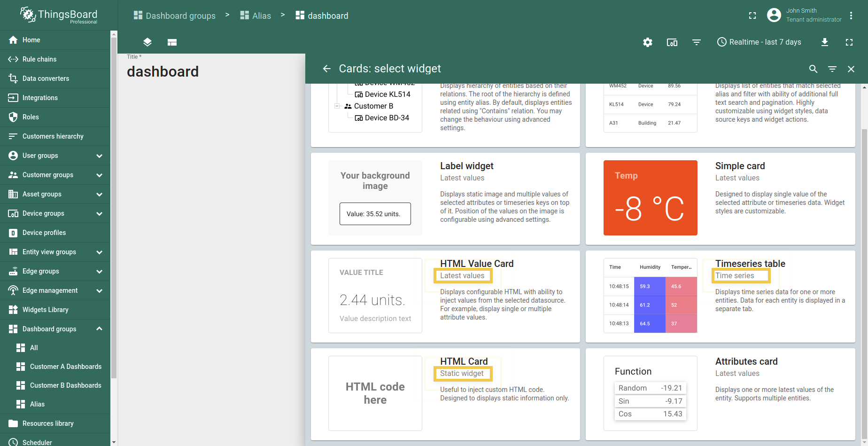Open the Home sidebar item

coord(55,40)
